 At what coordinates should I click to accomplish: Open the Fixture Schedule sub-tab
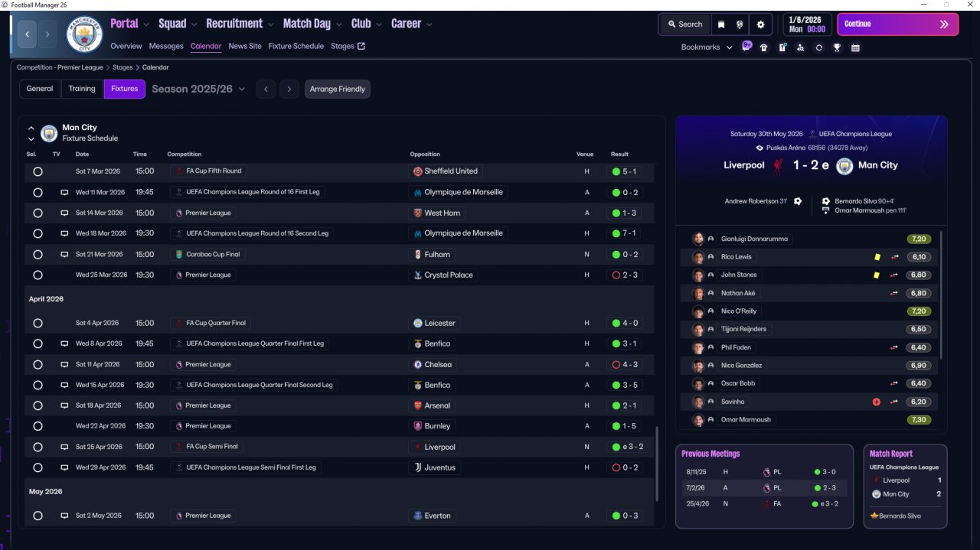click(x=296, y=46)
